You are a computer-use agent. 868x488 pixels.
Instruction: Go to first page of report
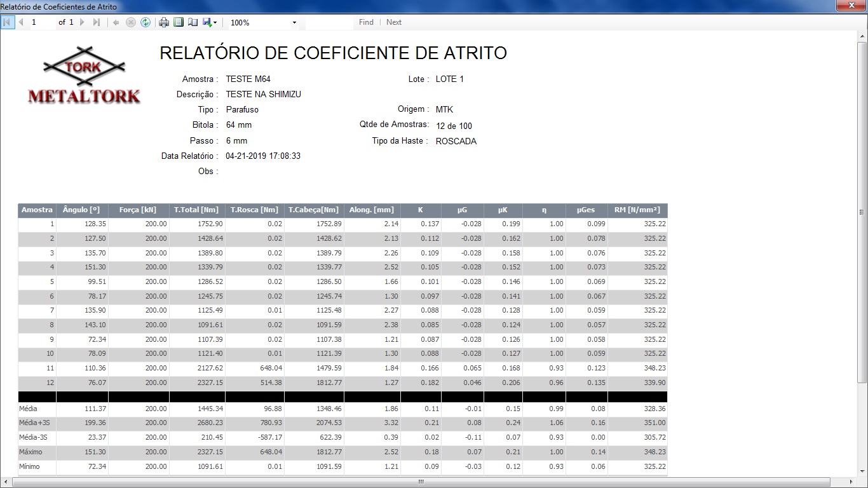point(8,22)
